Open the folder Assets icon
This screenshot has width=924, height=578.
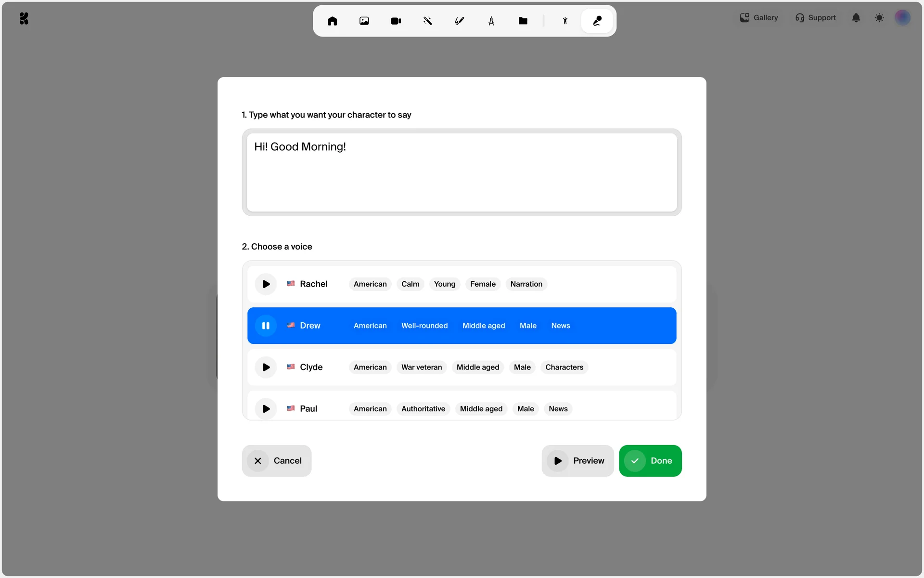[x=523, y=21]
